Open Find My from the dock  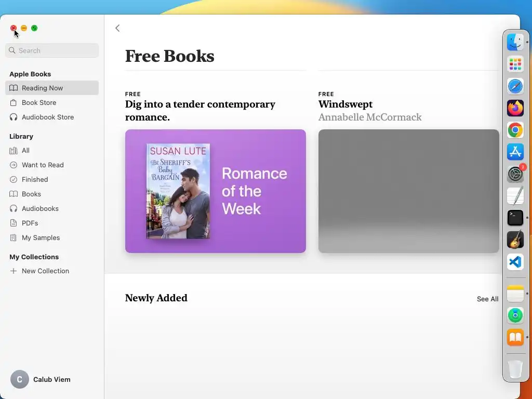[x=515, y=315]
